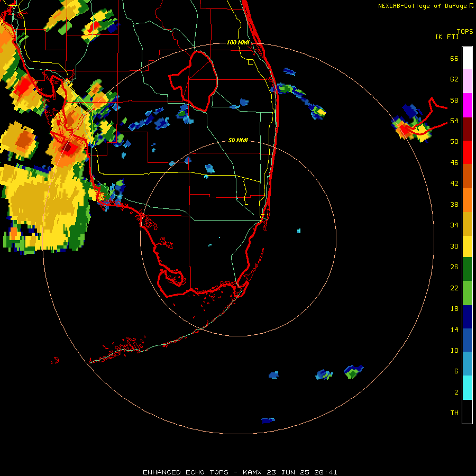Click the legend value 2
Image resolution: width=476 pixels, height=476 pixels.
(456, 392)
